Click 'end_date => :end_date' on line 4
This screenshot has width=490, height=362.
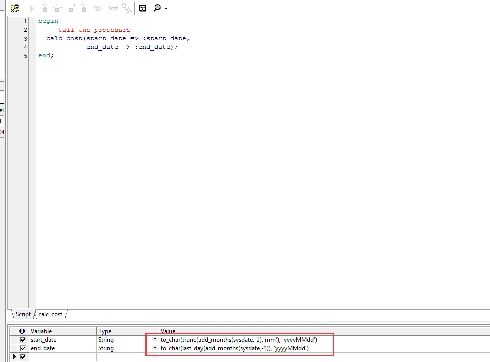click(132, 47)
